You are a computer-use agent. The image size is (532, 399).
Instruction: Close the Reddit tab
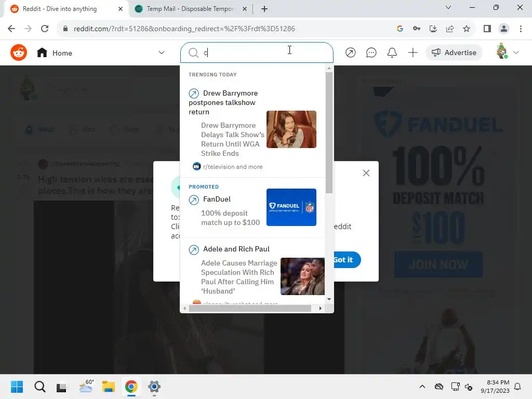121,9
